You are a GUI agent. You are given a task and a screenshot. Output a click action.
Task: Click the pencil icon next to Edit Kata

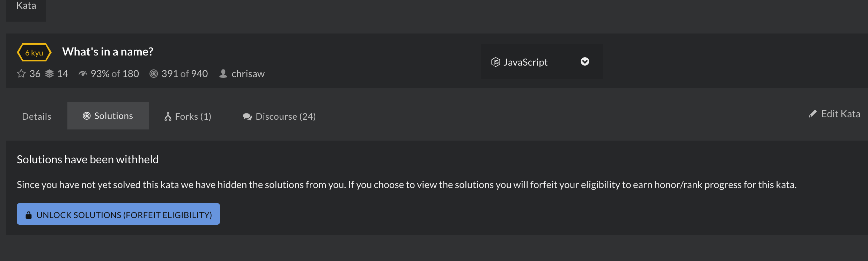point(812,114)
